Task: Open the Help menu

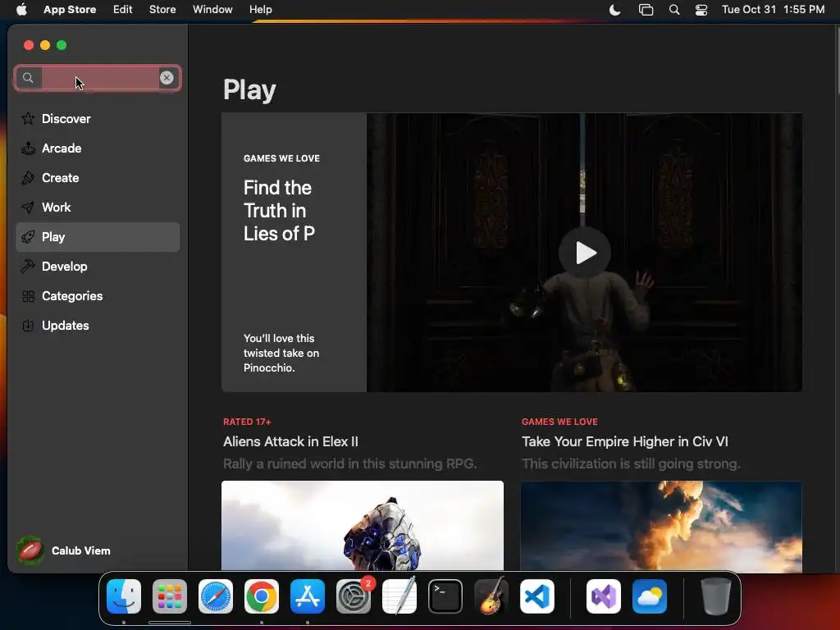Action: pyautogui.click(x=260, y=9)
